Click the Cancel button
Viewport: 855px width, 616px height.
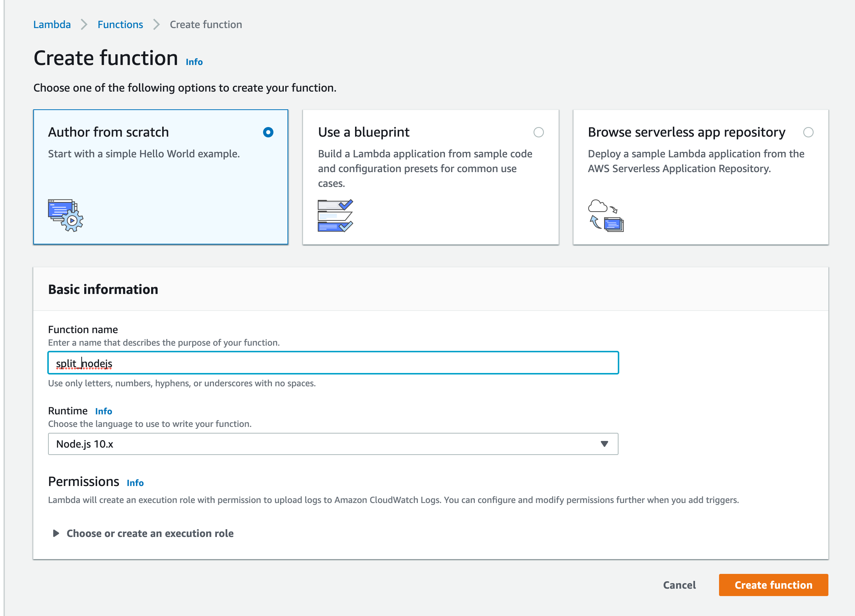point(679,585)
